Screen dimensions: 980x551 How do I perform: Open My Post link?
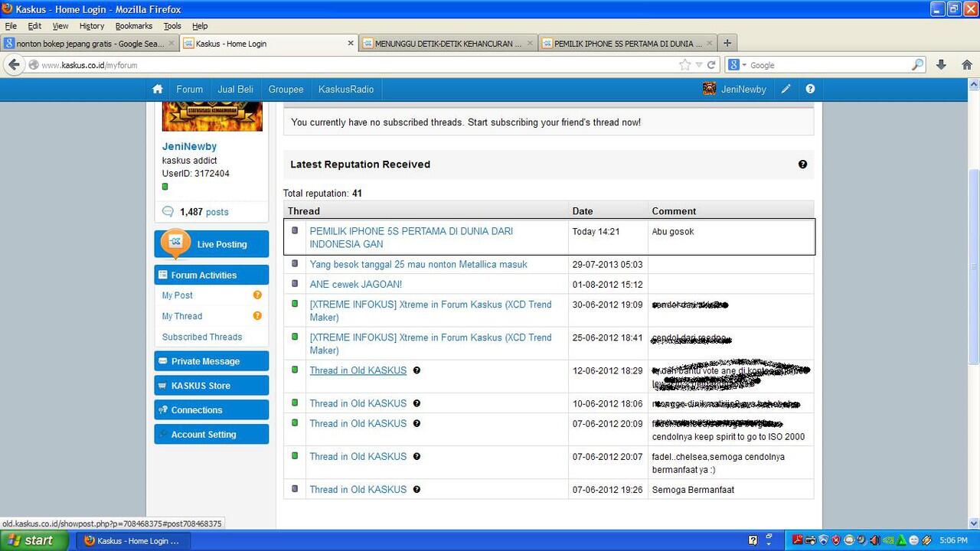177,295
